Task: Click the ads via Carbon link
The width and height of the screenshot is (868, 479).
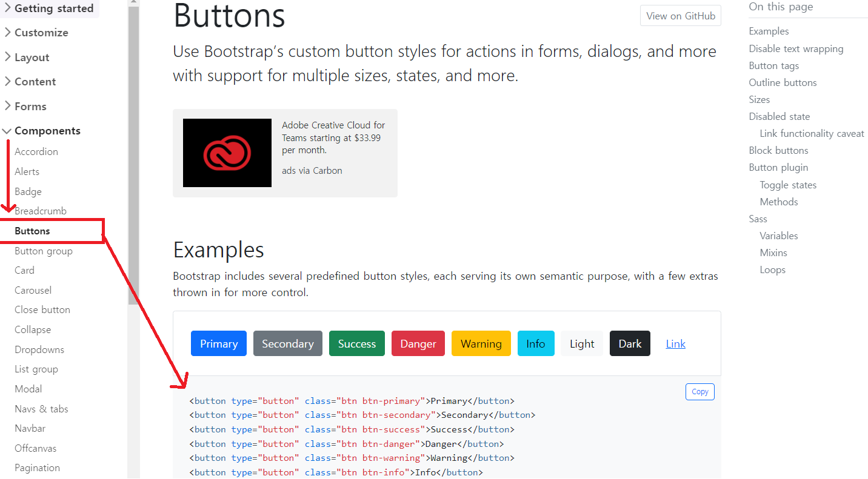Action: (x=312, y=171)
